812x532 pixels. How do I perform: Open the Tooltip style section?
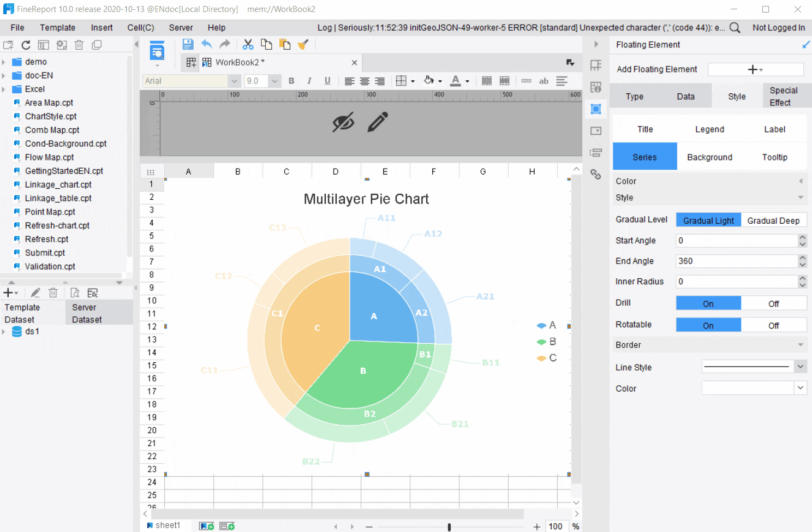pyautogui.click(x=774, y=157)
